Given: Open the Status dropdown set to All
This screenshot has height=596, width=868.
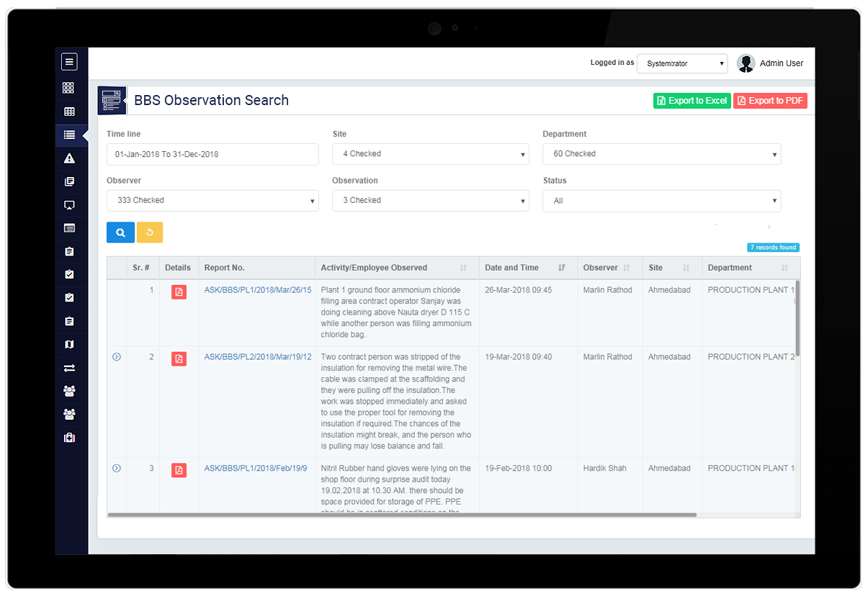Looking at the screenshot, I should coord(661,201).
